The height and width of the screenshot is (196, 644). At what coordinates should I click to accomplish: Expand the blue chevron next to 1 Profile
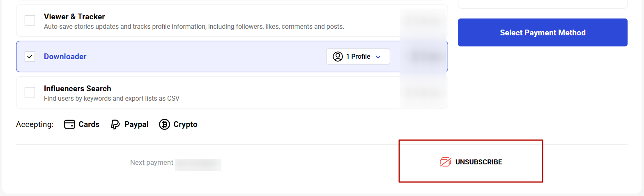point(378,57)
